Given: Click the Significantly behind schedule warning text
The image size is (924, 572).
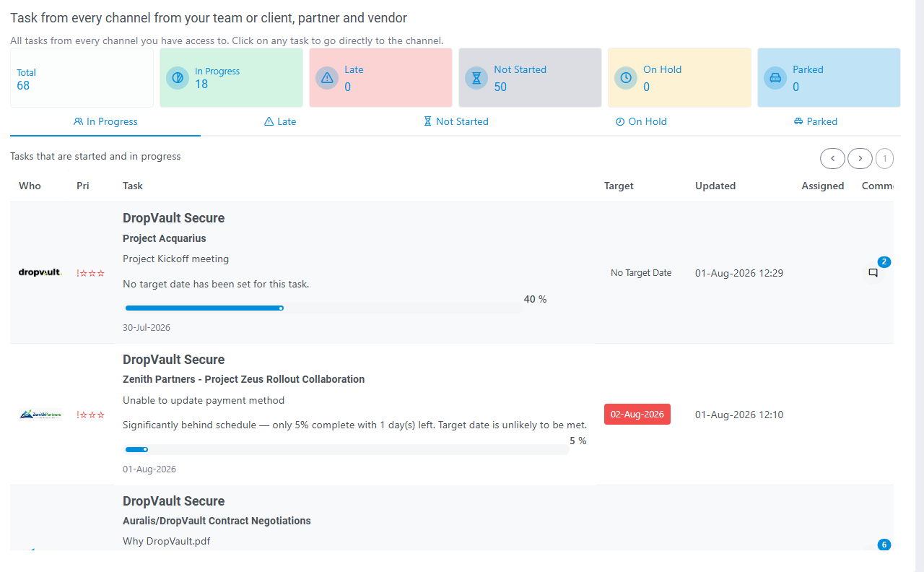Looking at the screenshot, I should click(354, 425).
